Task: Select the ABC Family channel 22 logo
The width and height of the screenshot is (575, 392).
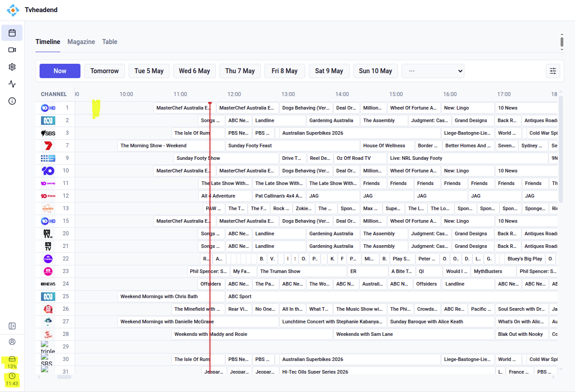Action: 48,259
